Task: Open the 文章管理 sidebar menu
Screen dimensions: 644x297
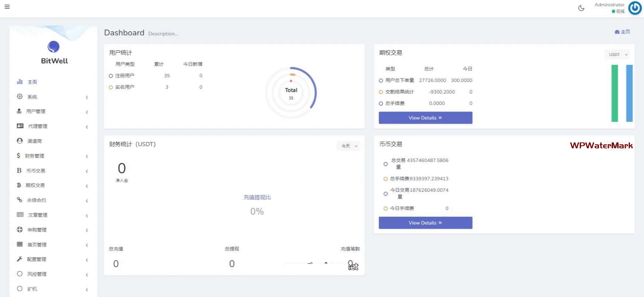Action: coord(38,215)
